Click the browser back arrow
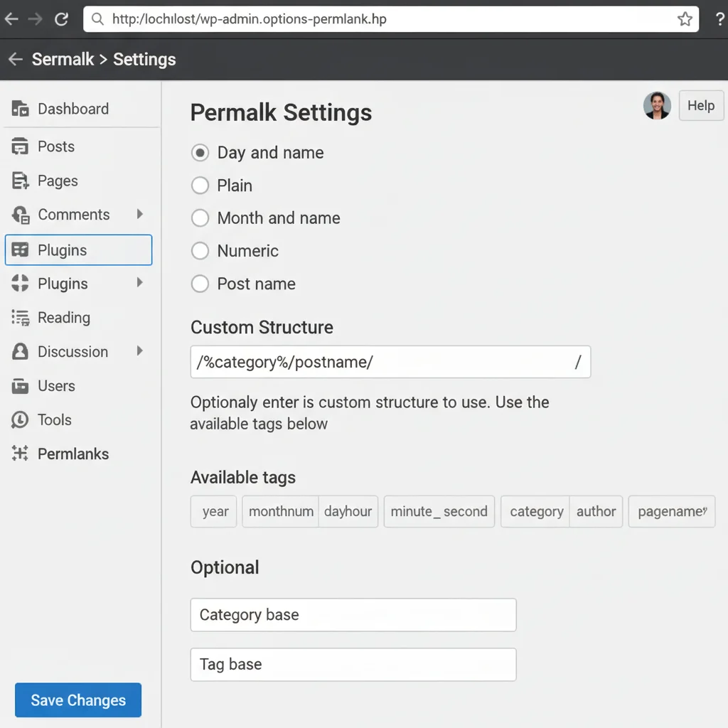 pyautogui.click(x=11, y=19)
